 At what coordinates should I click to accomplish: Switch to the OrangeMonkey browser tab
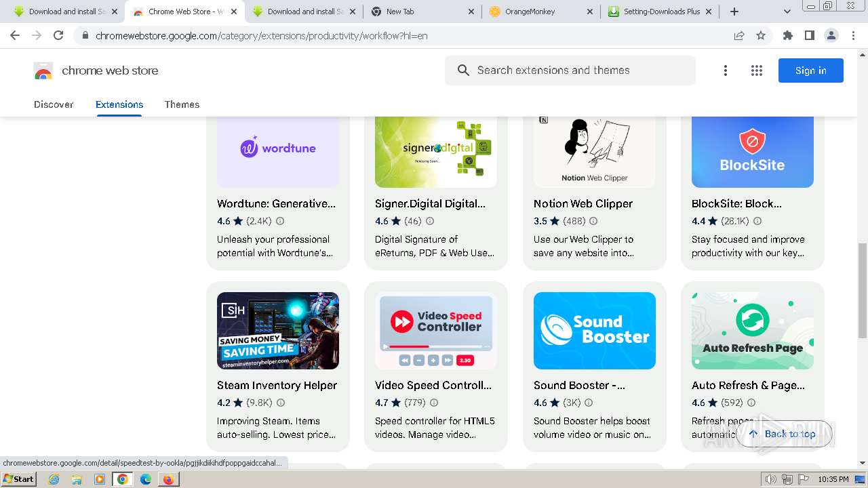(540, 12)
